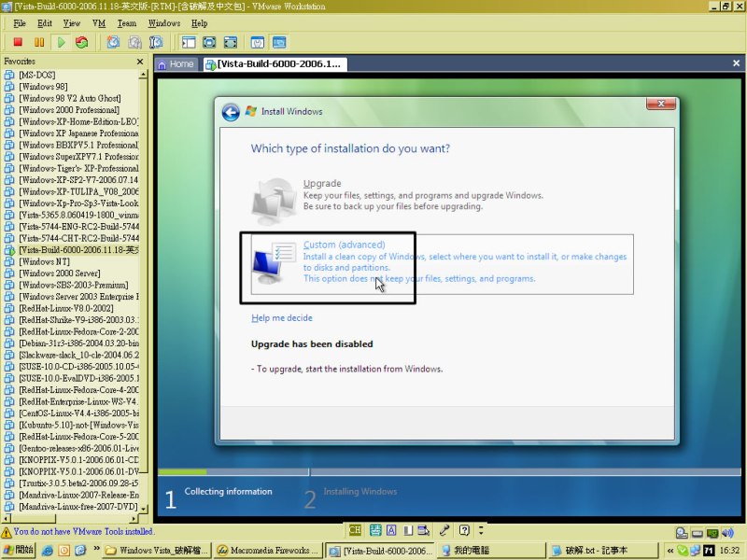This screenshot has width=747, height=560.
Task: Open the Snapshot Manager wrench-and-snapshot icon
Action: pyautogui.click(x=156, y=42)
